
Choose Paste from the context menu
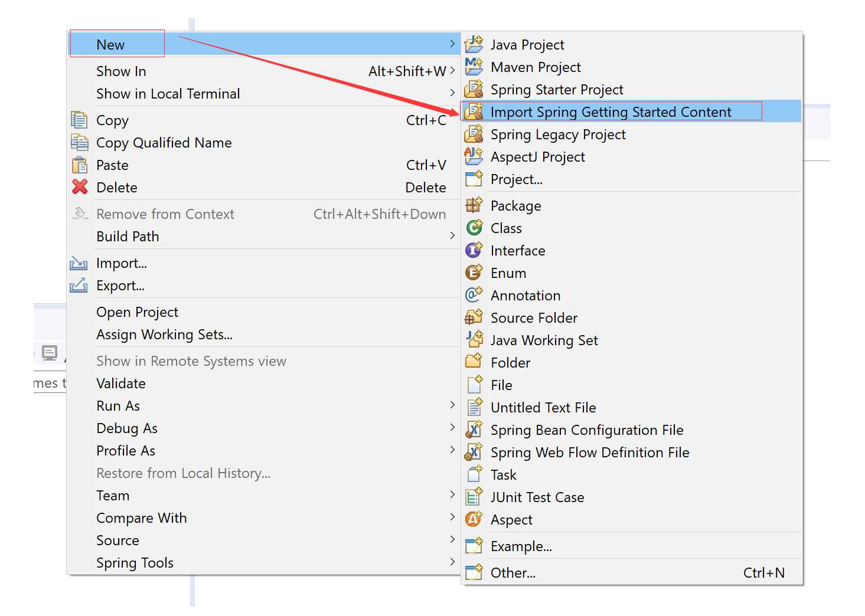pyautogui.click(x=263, y=165)
